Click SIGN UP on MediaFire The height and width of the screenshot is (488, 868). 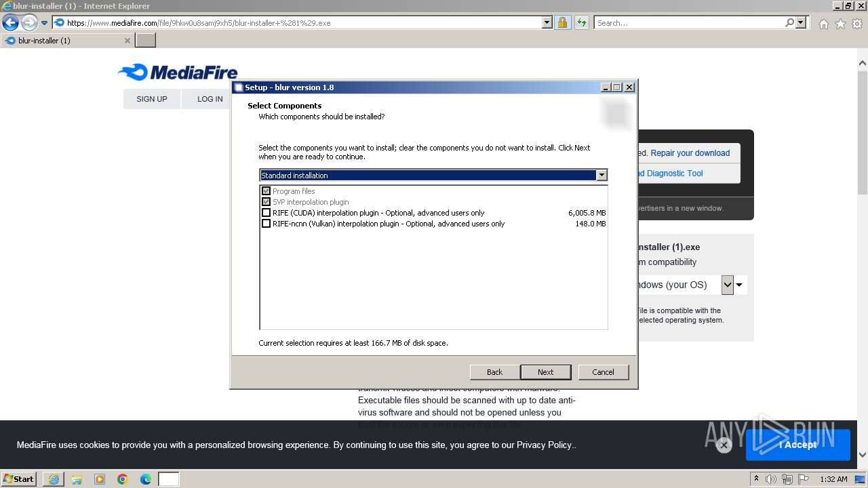(152, 99)
